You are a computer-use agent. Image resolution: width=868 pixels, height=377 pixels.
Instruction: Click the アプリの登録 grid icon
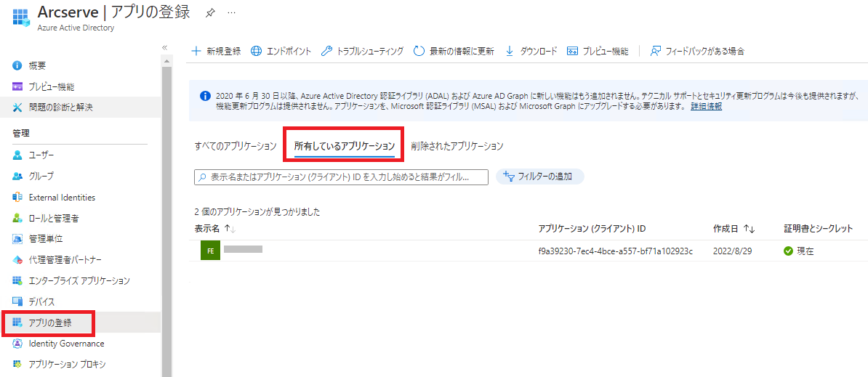(x=17, y=323)
